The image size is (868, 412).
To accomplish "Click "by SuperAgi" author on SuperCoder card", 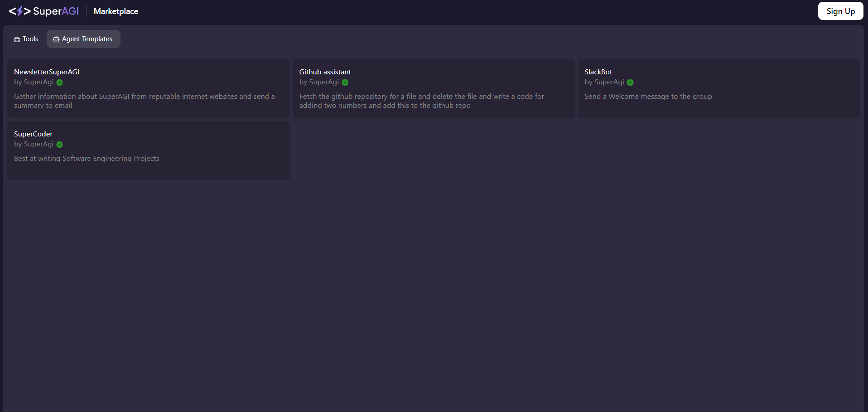I will pyautogui.click(x=34, y=144).
